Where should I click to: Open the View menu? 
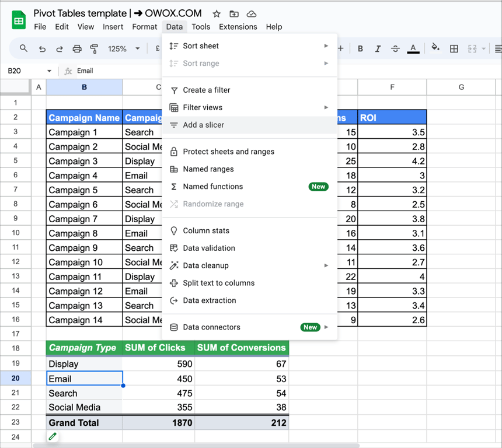tap(85, 27)
